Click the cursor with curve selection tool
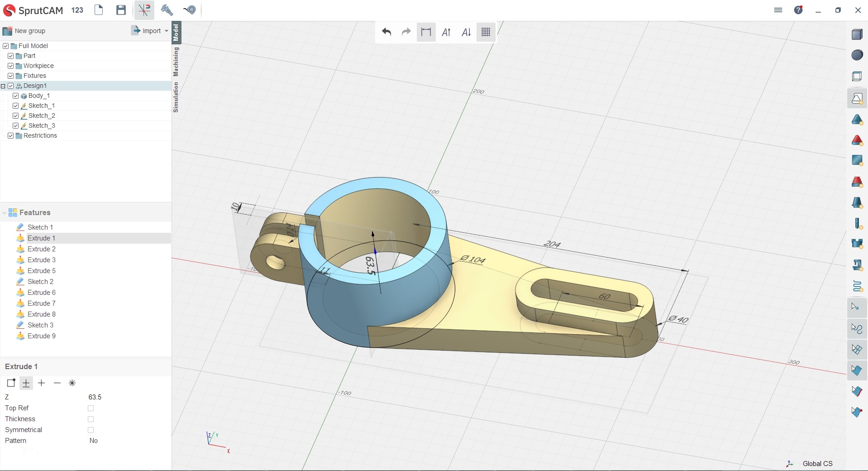The width and height of the screenshot is (868, 471). point(857,328)
